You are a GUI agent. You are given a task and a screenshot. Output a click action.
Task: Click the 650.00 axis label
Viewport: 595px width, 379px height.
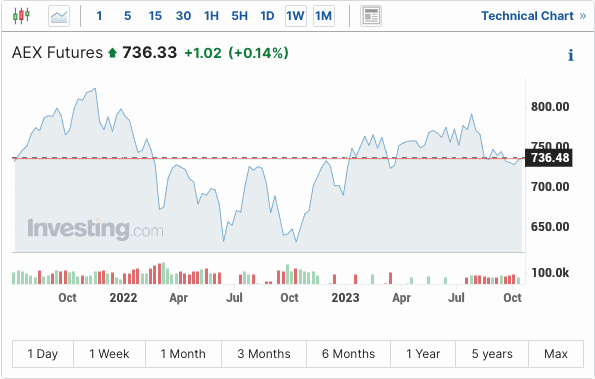(550, 227)
